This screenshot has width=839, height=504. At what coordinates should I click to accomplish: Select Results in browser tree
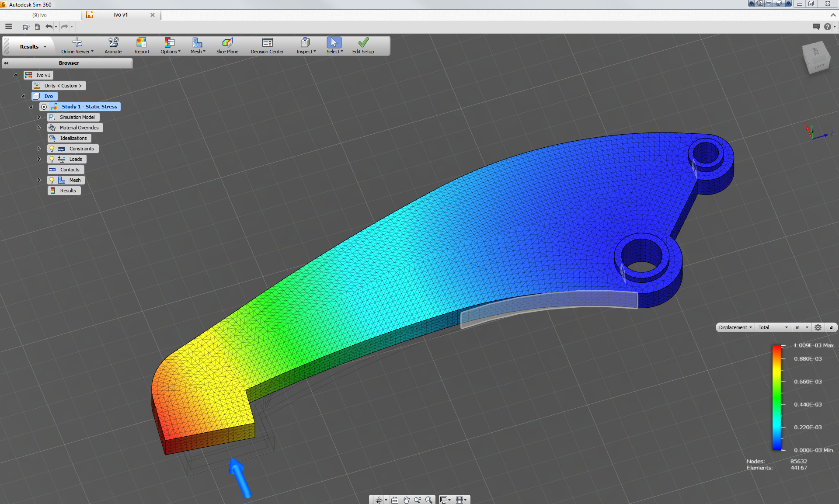(64, 191)
